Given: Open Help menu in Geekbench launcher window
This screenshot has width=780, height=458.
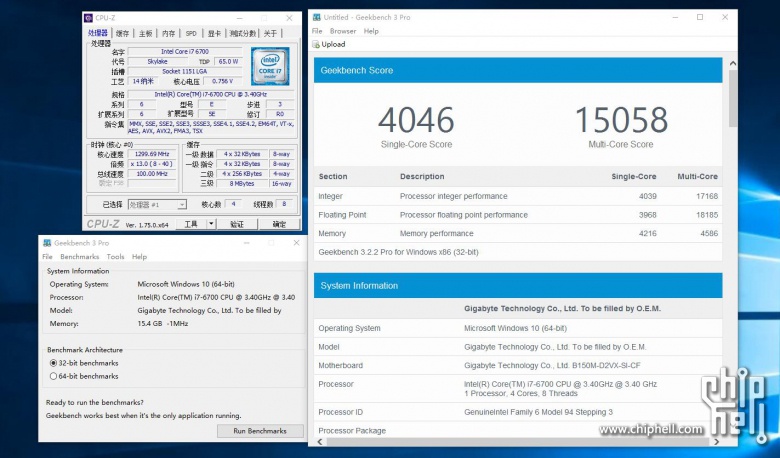Looking at the screenshot, I should click(139, 257).
